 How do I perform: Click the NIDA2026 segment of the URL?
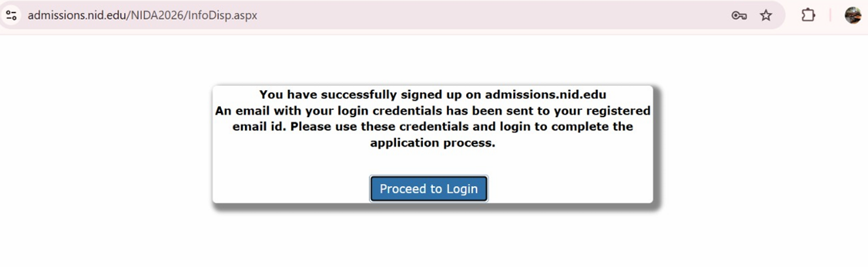153,15
